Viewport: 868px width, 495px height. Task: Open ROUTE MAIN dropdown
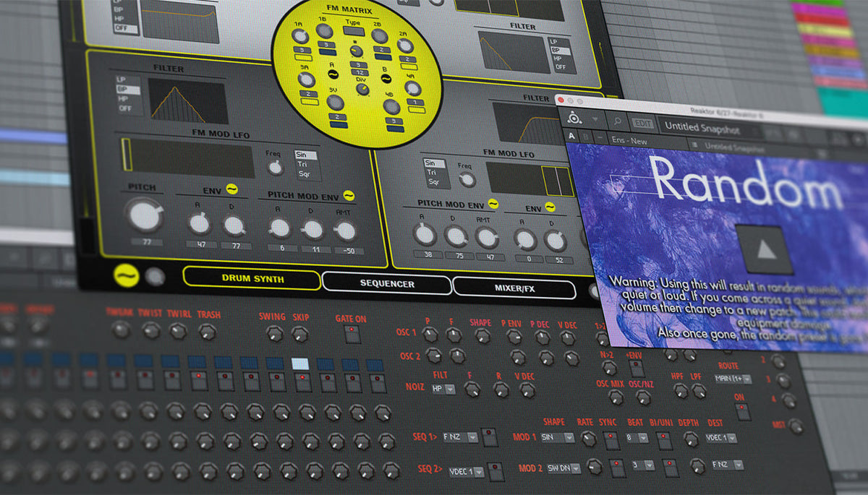coord(733,379)
